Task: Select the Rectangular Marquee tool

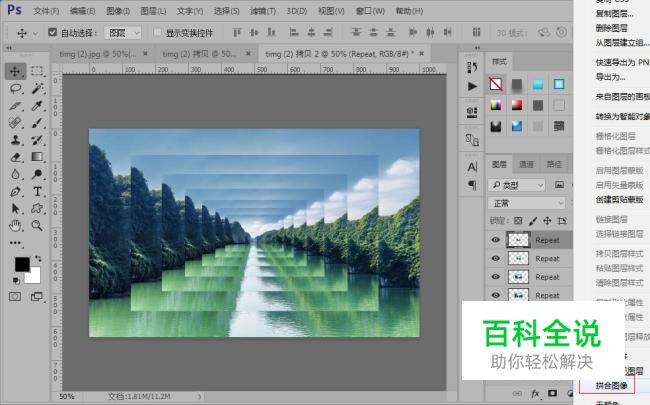Action: [x=37, y=71]
